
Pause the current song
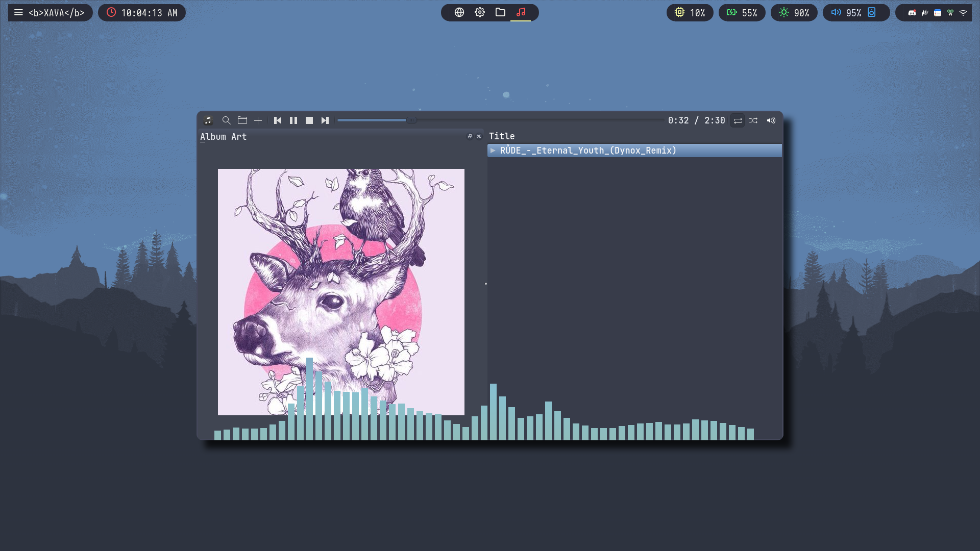[x=293, y=120]
